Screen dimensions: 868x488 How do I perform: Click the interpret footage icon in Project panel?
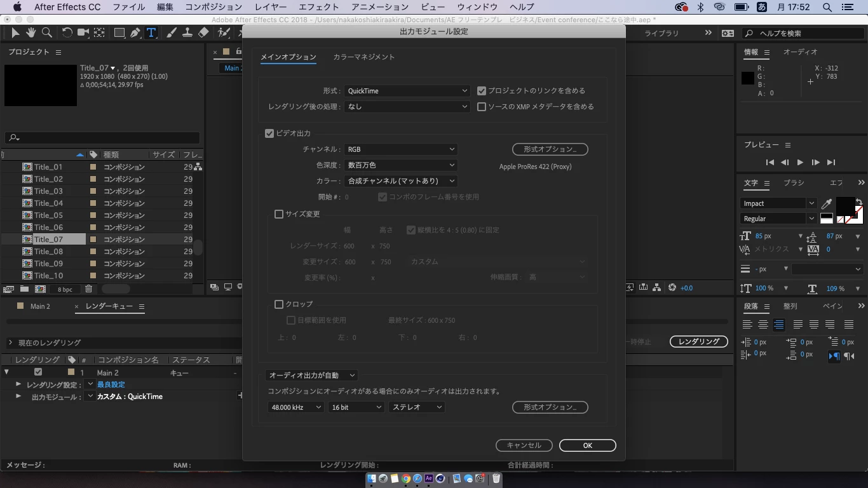pyautogui.click(x=9, y=289)
